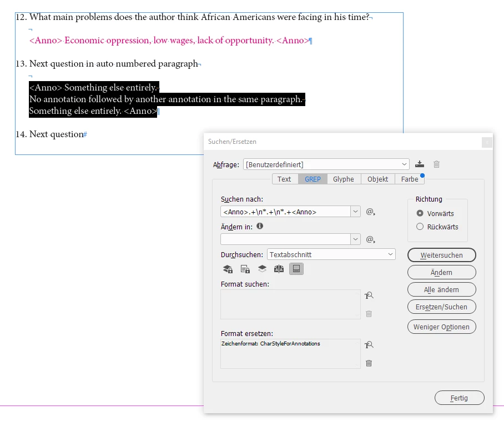The width and height of the screenshot is (504, 426).
Task: Click Weitersuchen button
Action: click(442, 255)
